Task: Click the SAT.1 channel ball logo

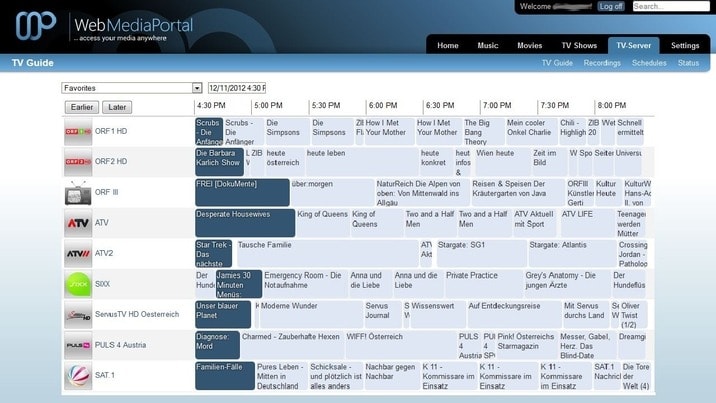Action: pyautogui.click(x=78, y=376)
